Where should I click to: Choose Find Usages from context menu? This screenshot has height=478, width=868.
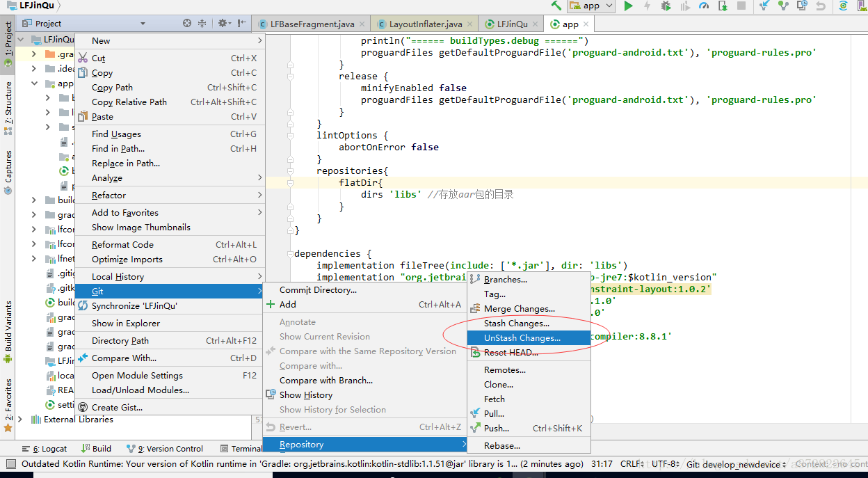170,134
